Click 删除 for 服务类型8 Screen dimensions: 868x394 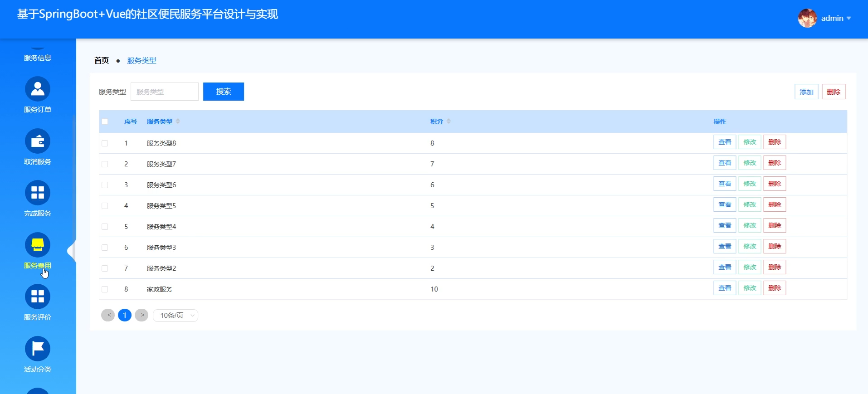[775, 142]
